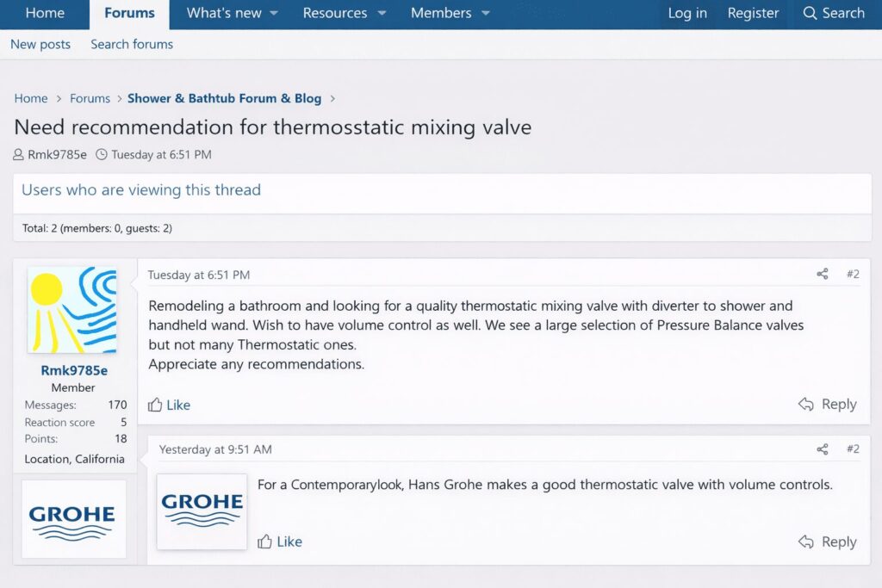This screenshot has width=882, height=588.
Task: Open the New posts link
Action: click(40, 44)
